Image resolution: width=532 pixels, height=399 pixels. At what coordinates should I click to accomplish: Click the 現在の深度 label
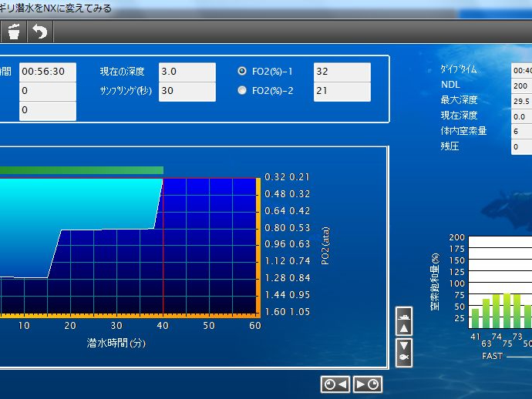click(x=122, y=71)
